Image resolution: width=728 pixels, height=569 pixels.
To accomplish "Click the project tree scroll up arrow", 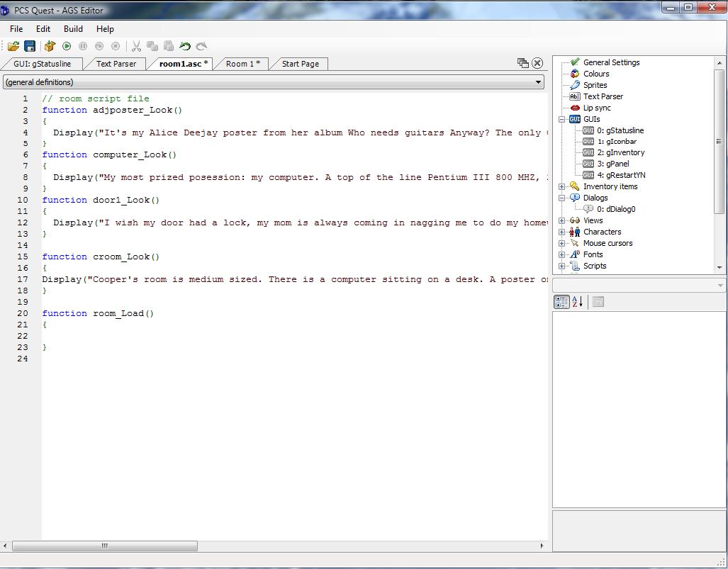I will point(719,62).
